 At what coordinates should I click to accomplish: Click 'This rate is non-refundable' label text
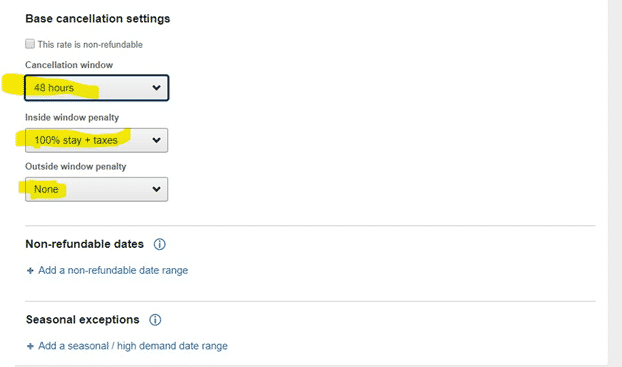click(x=90, y=44)
